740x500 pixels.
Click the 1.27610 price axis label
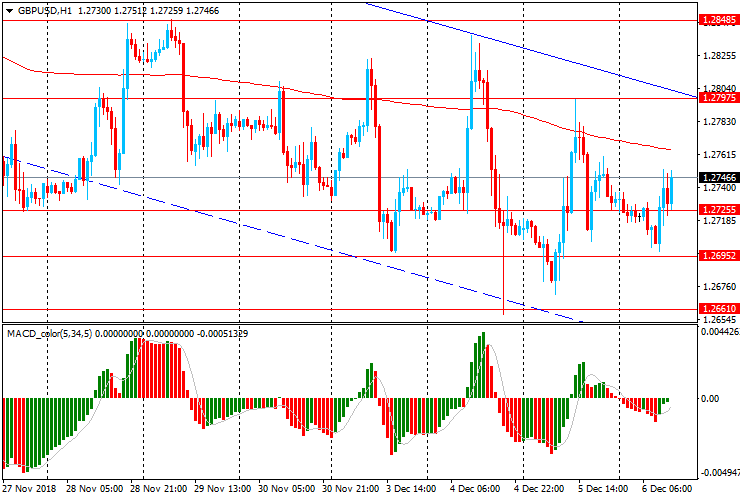717,155
